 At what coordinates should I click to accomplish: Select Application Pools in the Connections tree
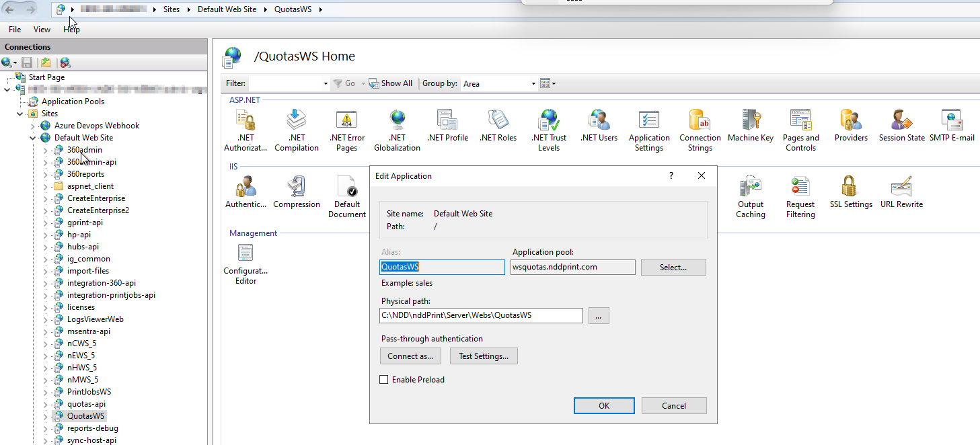(73, 102)
